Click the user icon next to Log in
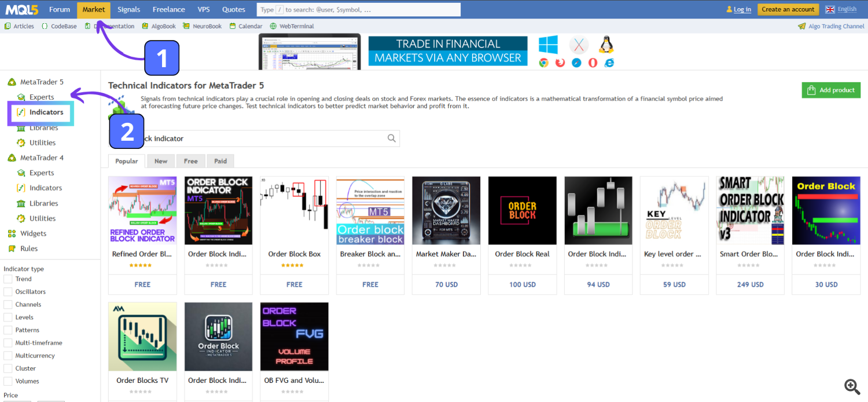 pos(729,9)
